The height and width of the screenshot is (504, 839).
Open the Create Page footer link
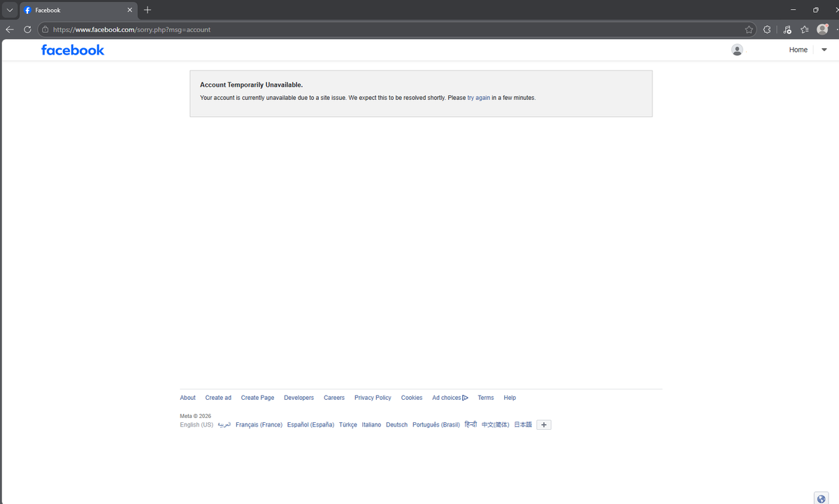click(x=257, y=398)
